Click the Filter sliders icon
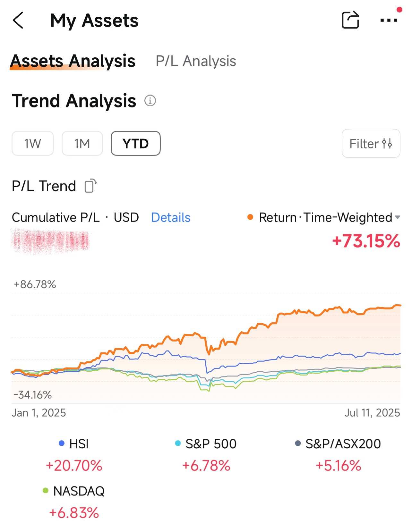Image resolution: width=412 pixels, height=532 pixels. [387, 144]
